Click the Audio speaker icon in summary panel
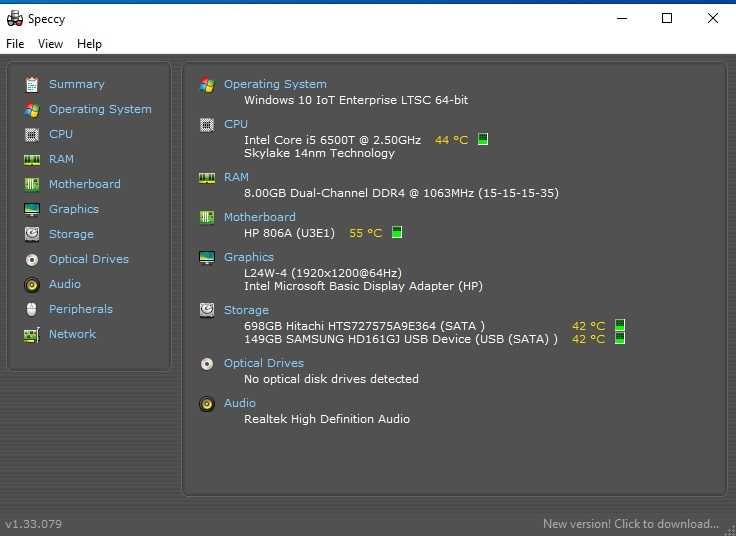 pyautogui.click(x=207, y=404)
